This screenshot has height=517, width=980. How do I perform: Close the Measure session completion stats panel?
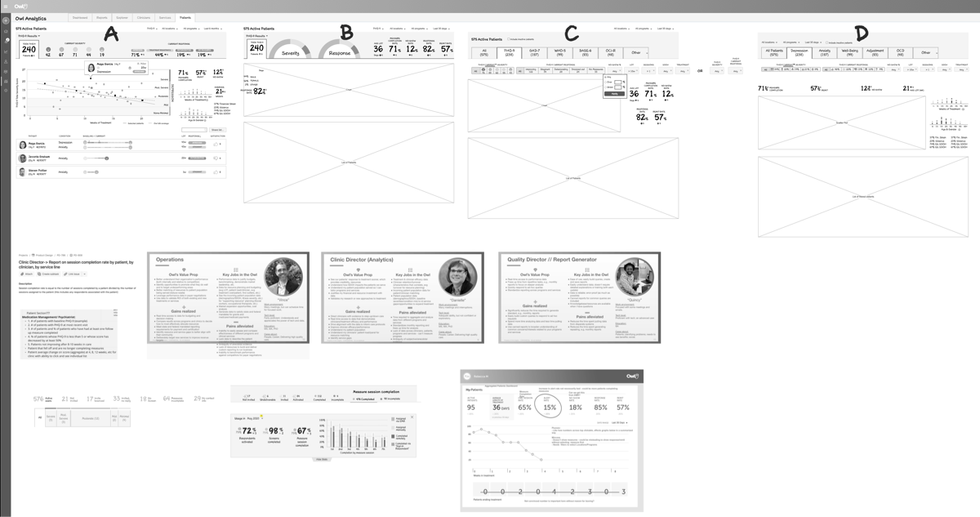[x=412, y=417]
